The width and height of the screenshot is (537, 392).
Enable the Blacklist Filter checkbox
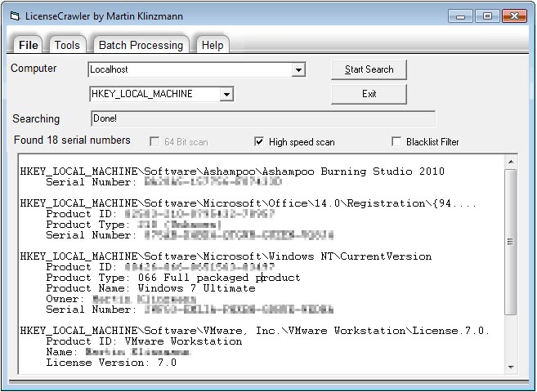point(396,141)
